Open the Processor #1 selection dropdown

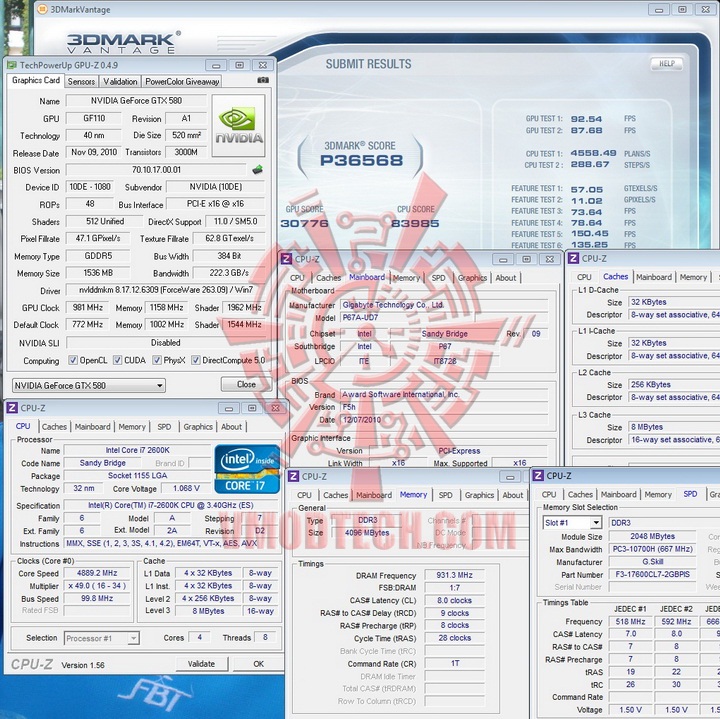click(x=101, y=638)
